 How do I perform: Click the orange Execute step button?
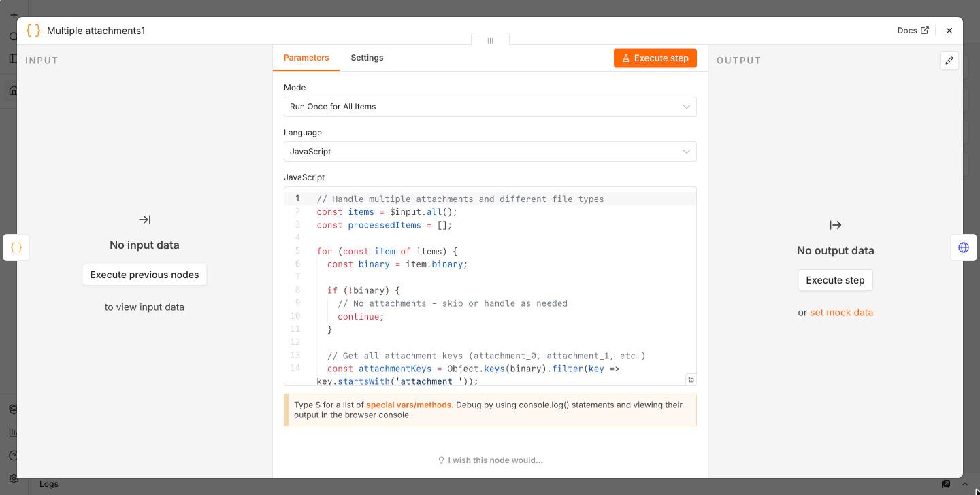[x=655, y=58]
